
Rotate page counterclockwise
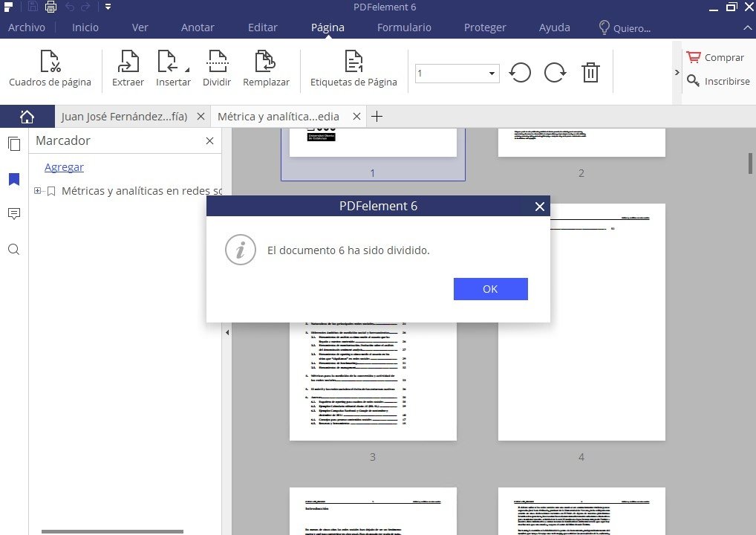(x=520, y=73)
